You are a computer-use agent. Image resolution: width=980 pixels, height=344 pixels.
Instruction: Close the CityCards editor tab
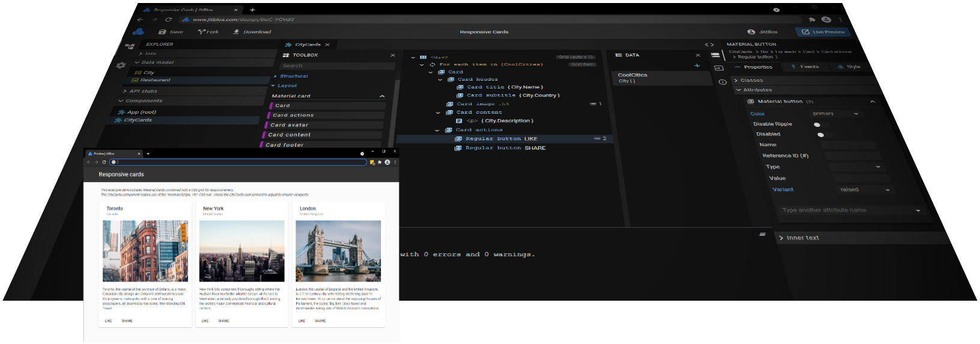click(327, 45)
